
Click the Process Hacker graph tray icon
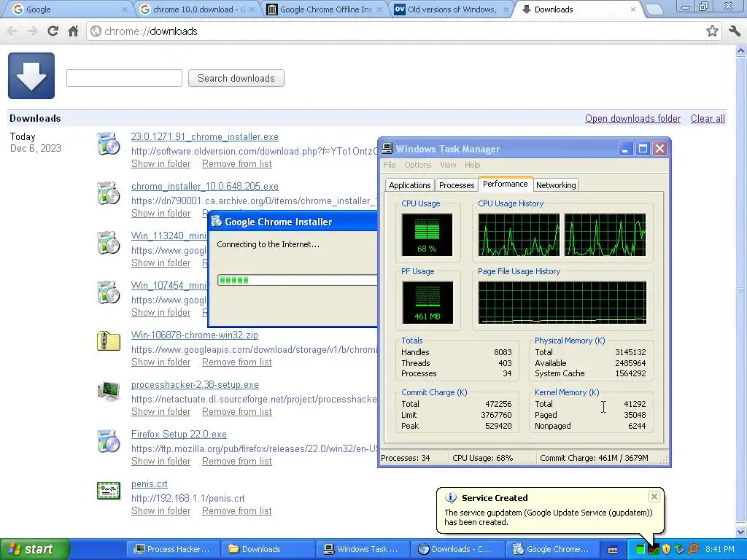pos(653,549)
